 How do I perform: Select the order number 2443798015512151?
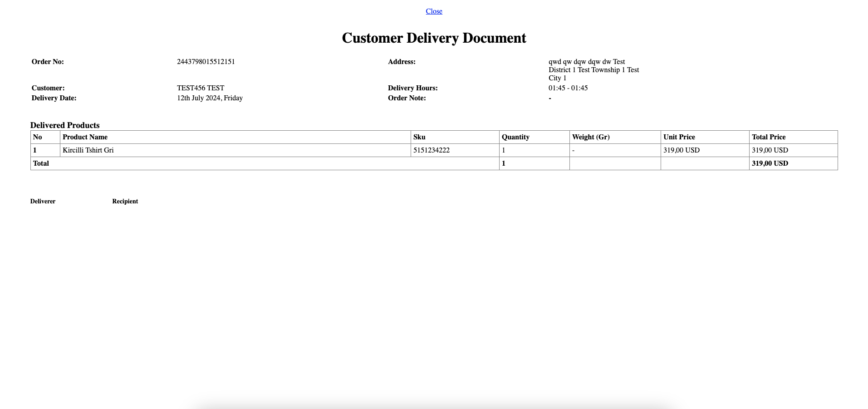[x=206, y=62]
